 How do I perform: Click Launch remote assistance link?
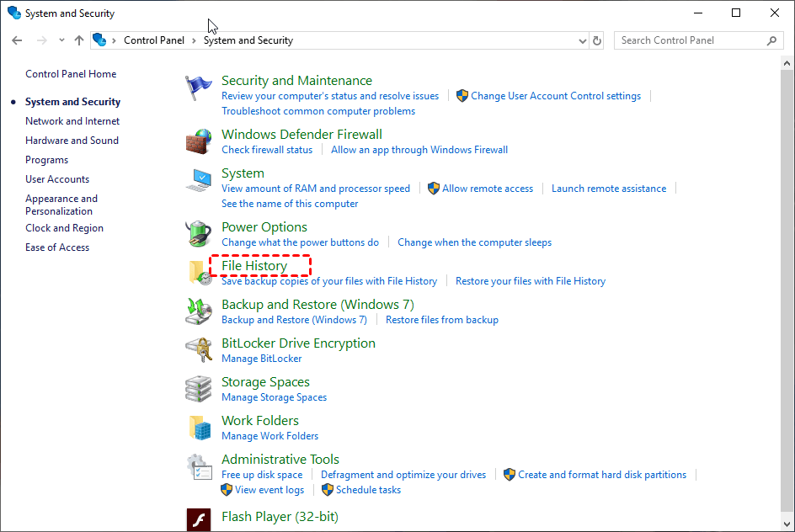609,189
